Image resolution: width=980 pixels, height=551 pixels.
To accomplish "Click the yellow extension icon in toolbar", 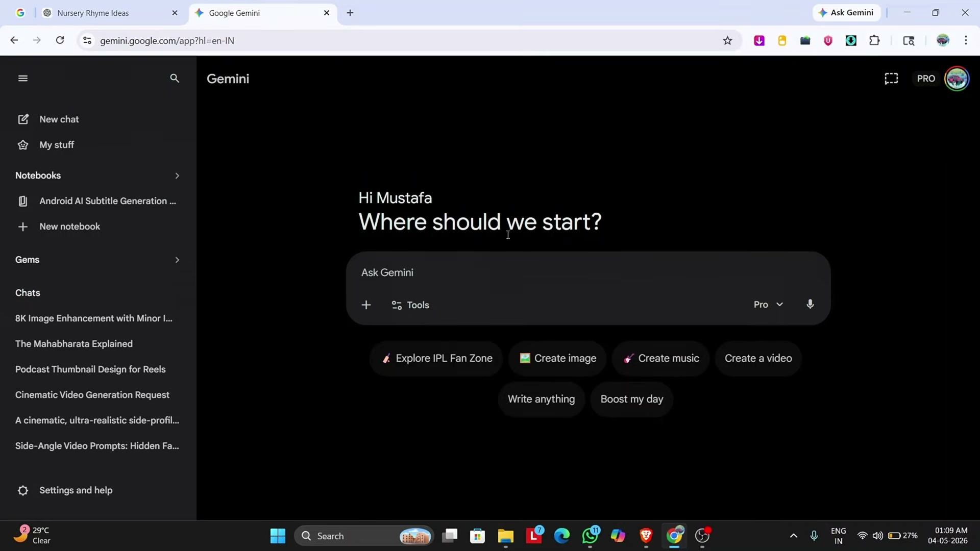I will 782,40.
